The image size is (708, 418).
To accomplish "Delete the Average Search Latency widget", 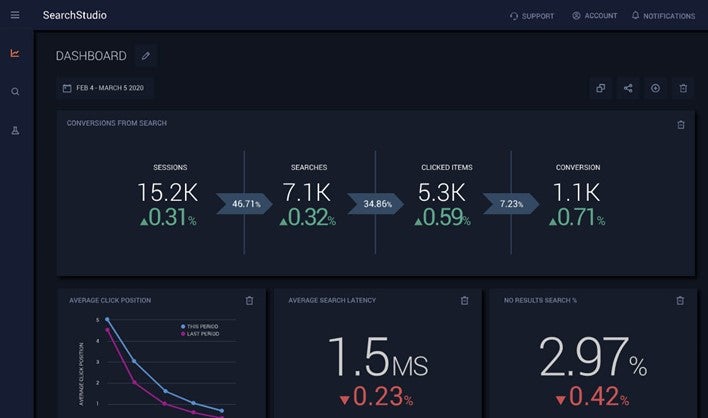I will pyautogui.click(x=464, y=300).
